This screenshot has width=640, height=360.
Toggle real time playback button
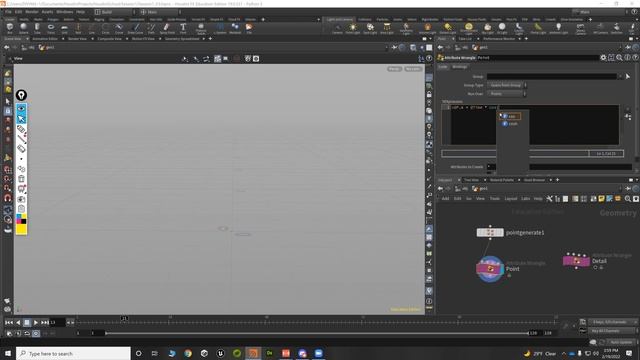(36, 333)
